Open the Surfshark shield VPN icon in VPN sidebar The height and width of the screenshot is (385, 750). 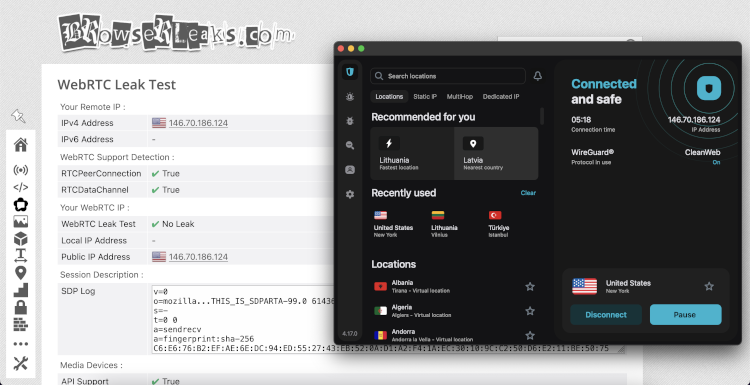350,72
